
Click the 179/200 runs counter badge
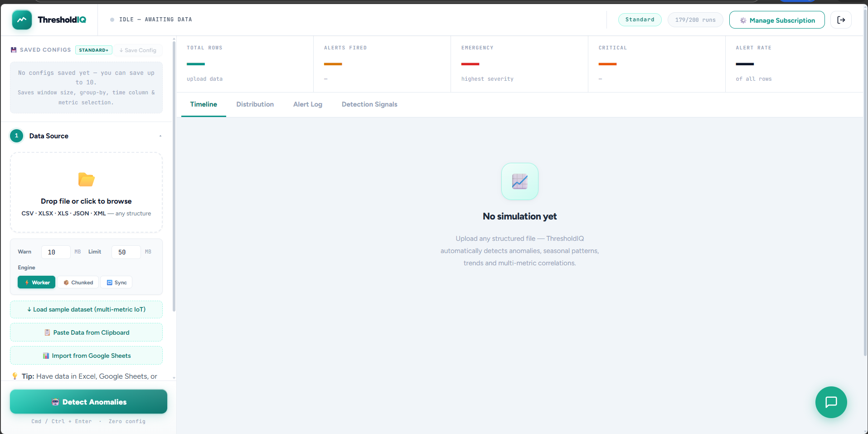click(695, 20)
